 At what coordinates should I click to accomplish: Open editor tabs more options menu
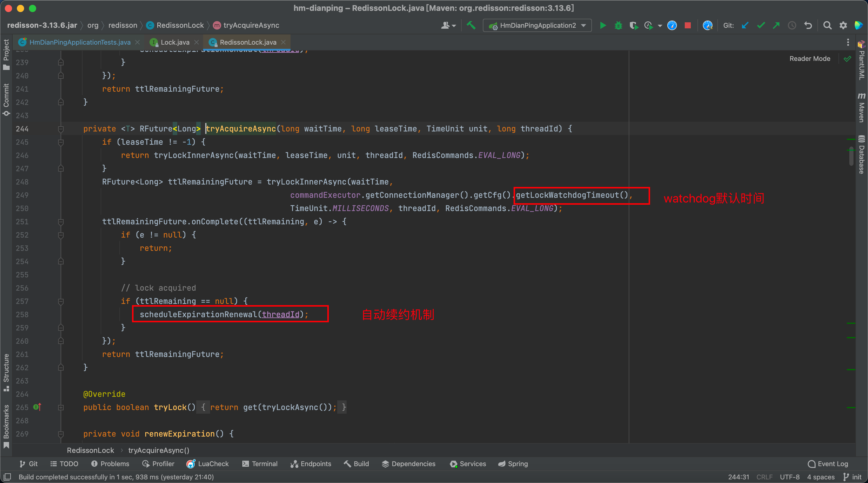click(x=848, y=42)
